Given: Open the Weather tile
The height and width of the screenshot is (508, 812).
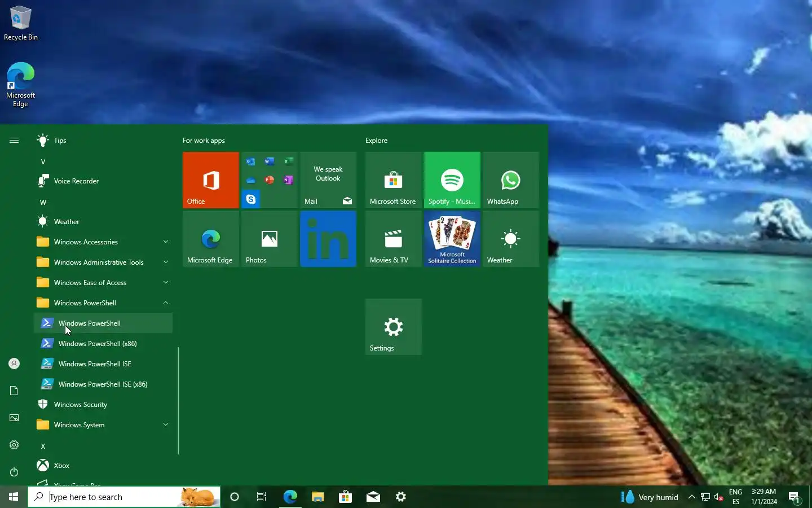Looking at the screenshot, I should pyautogui.click(x=511, y=239).
